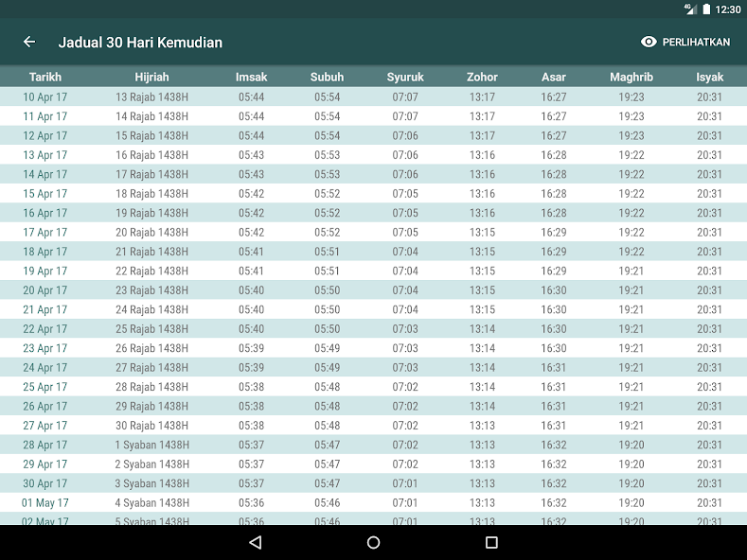Tap the Syuruk column header

click(405, 78)
